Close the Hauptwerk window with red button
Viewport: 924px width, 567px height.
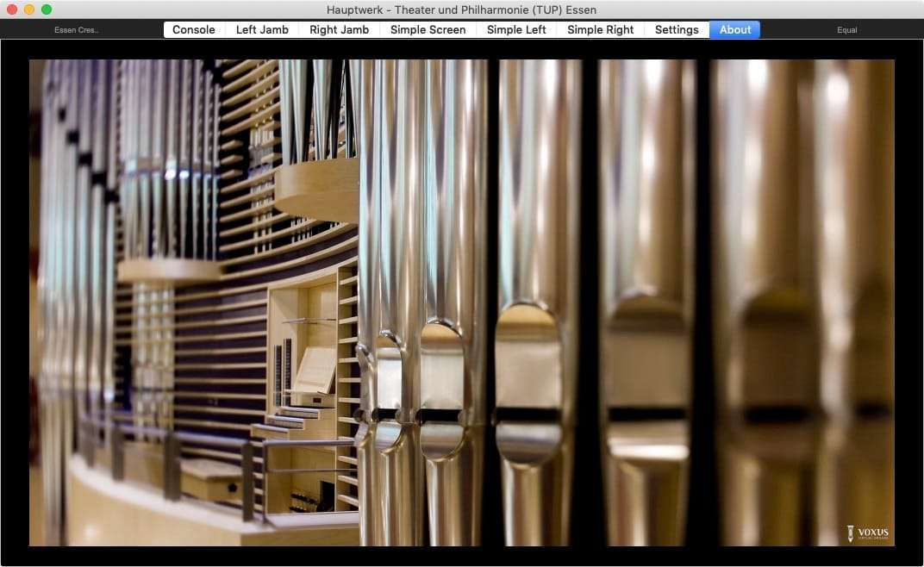point(12,9)
